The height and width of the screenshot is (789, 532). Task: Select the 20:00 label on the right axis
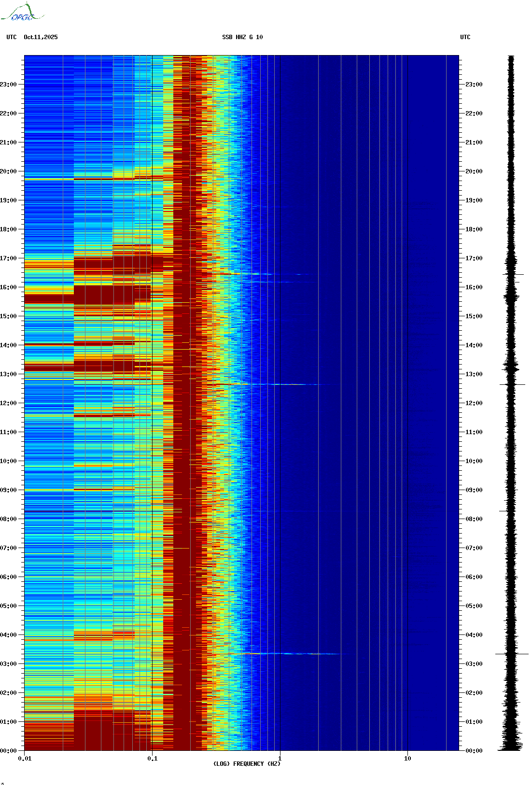[474, 171]
